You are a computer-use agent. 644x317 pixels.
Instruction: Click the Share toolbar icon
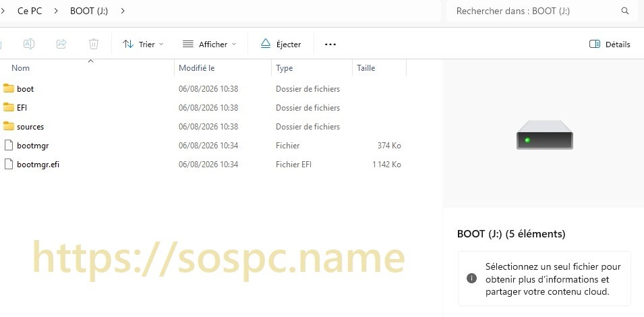pos(61,44)
